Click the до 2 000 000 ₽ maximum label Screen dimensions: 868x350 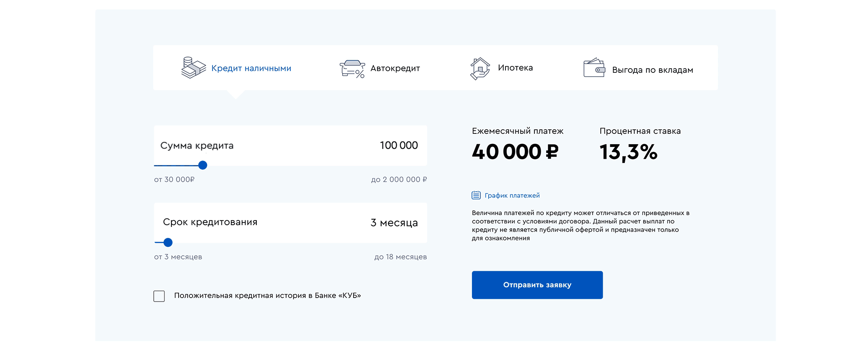(399, 180)
